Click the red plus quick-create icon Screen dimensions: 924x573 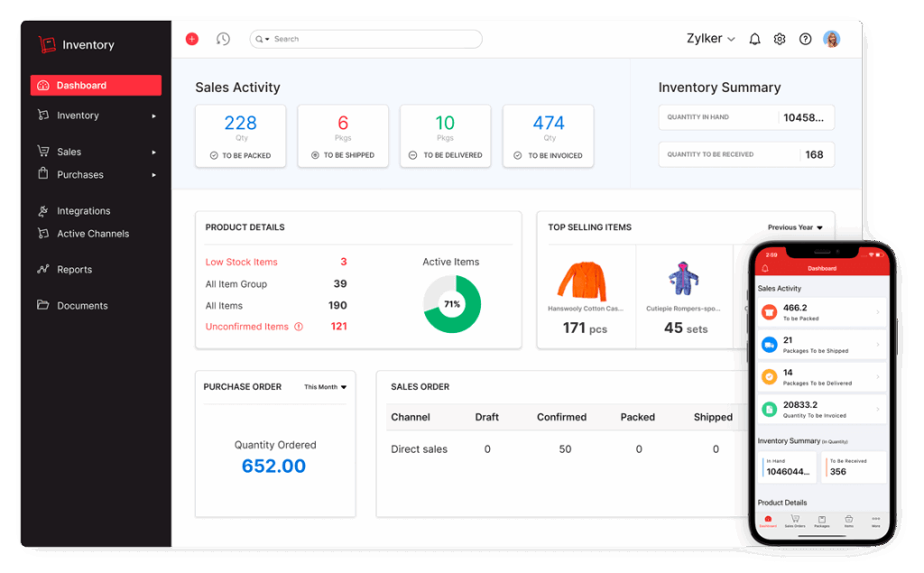(x=192, y=39)
